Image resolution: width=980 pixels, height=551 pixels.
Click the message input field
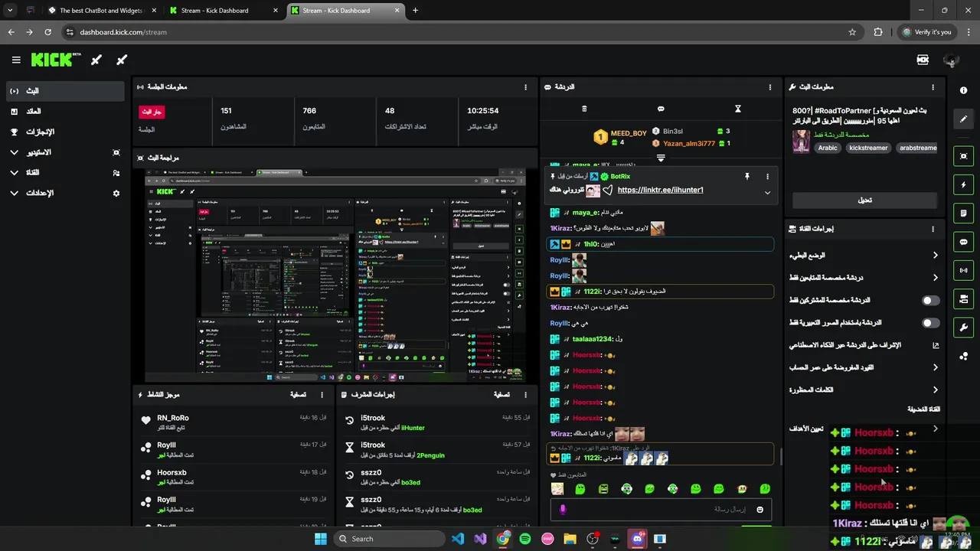click(x=660, y=510)
